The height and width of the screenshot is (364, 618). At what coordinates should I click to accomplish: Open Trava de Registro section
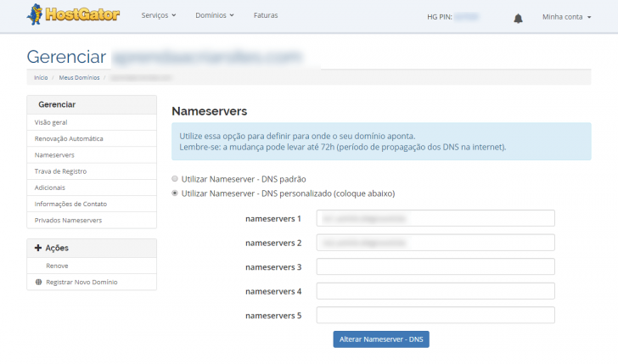pos(92,171)
